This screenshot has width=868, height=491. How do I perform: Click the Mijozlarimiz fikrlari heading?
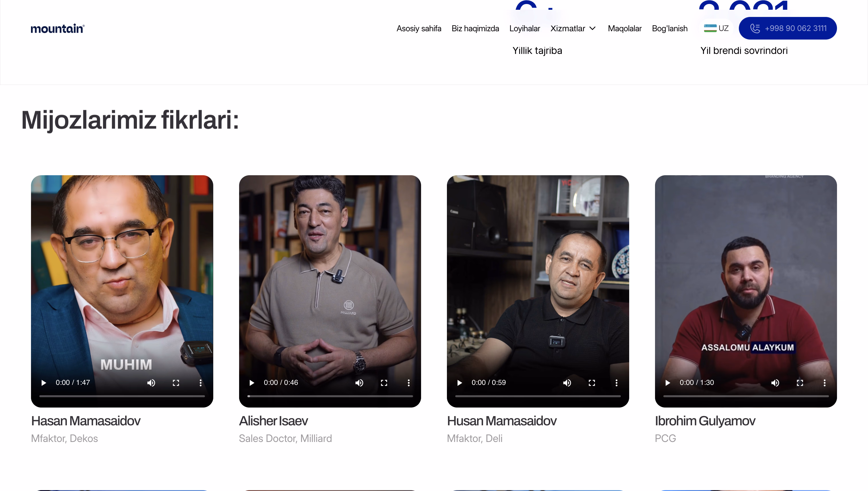point(130,120)
